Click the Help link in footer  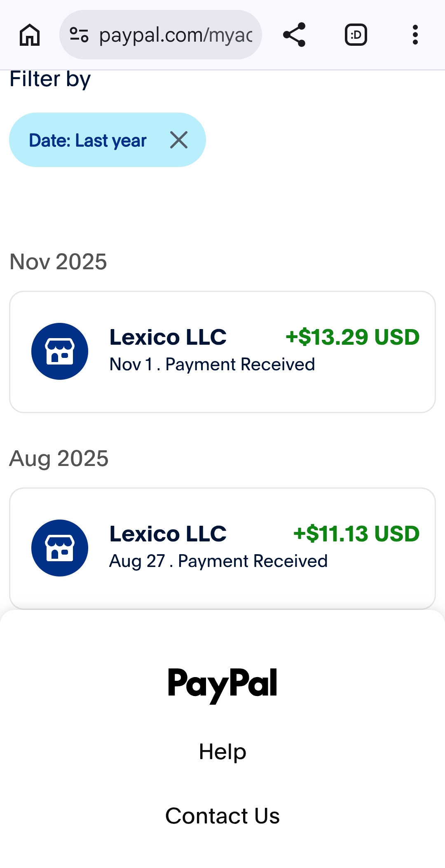(x=222, y=752)
